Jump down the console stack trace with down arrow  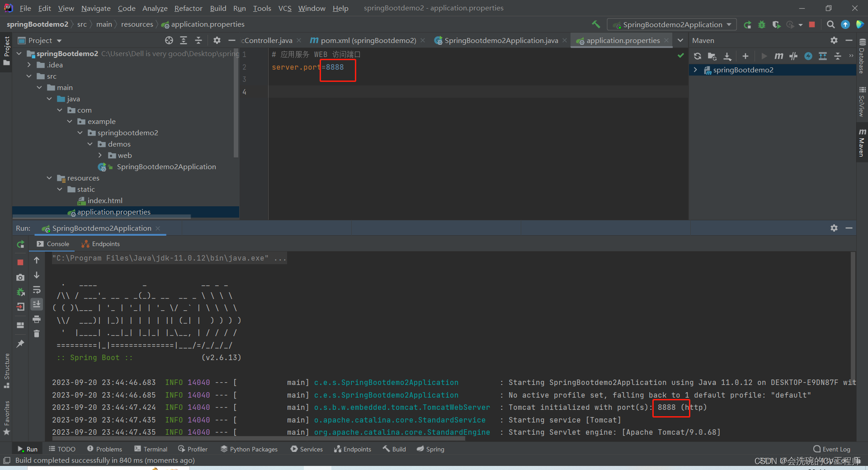coord(37,275)
